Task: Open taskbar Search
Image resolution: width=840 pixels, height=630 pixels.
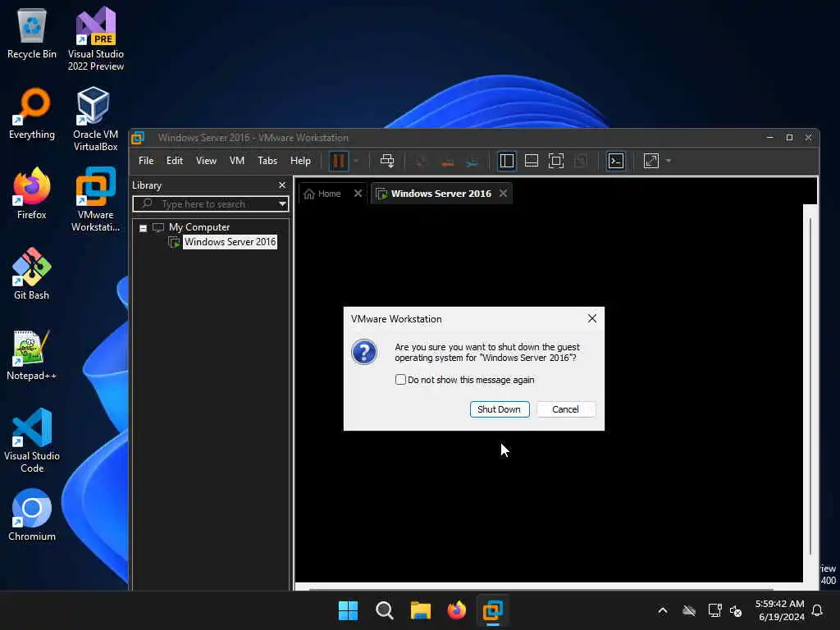Action: (384, 610)
